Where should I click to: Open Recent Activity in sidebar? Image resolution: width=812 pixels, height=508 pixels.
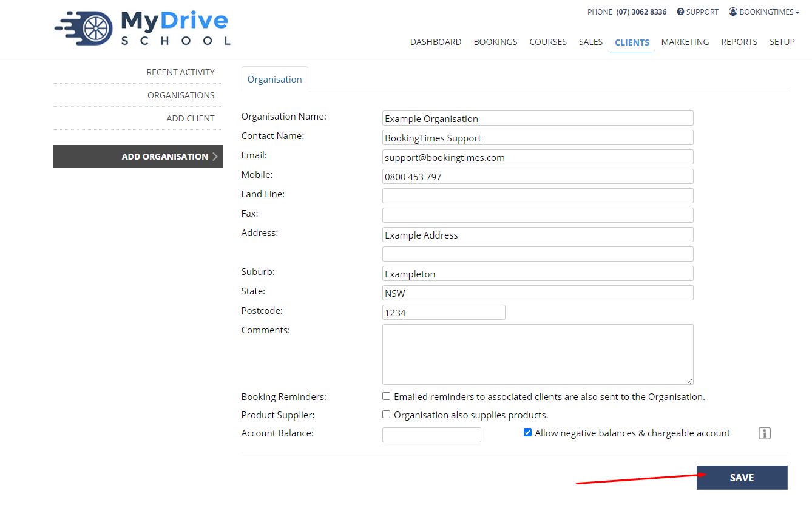click(x=180, y=72)
